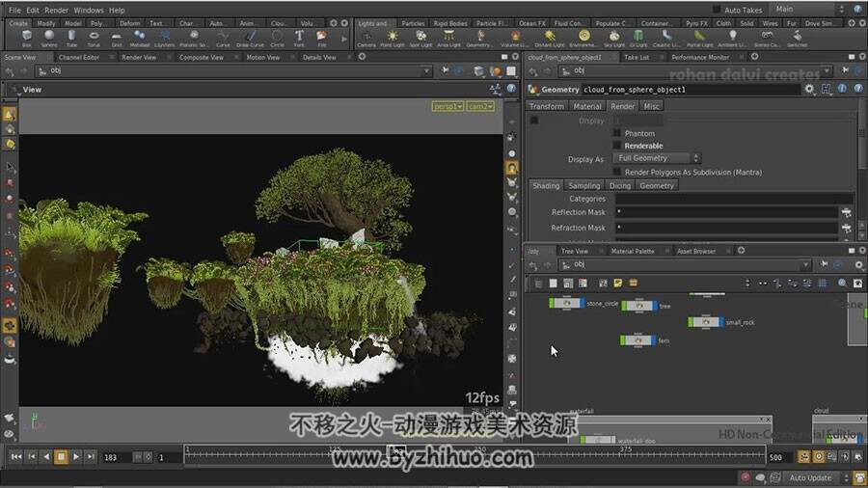Open the Take List tab
This screenshot has width=868, height=488.
tap(637, 57)
